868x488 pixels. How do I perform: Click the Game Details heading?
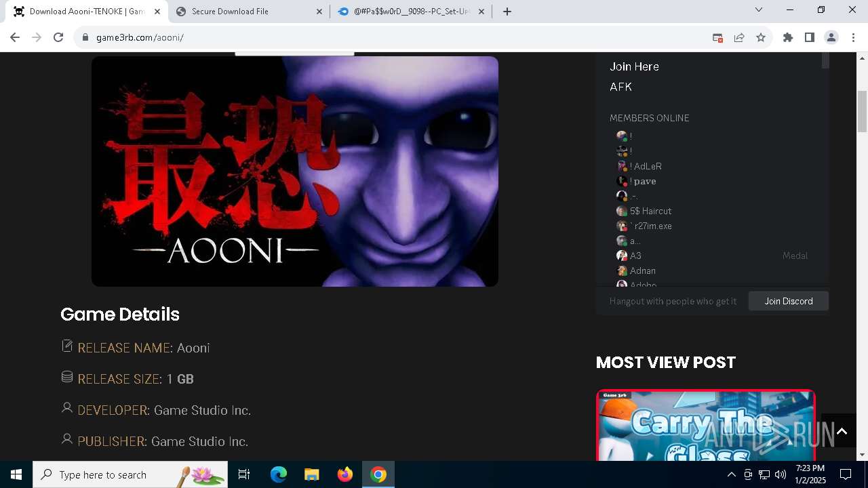[120, 314]
